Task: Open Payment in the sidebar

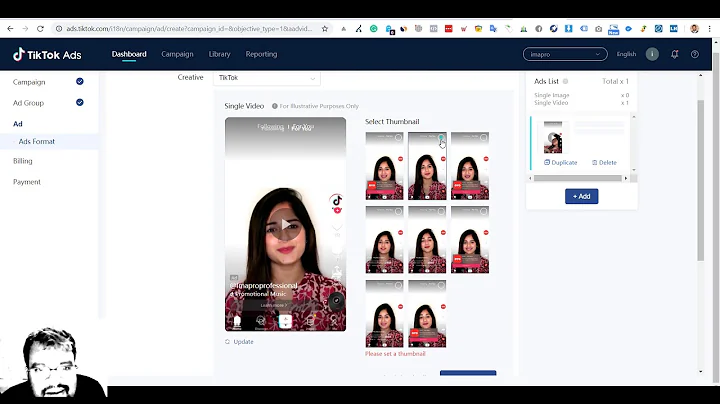Action: pos(27,182)
